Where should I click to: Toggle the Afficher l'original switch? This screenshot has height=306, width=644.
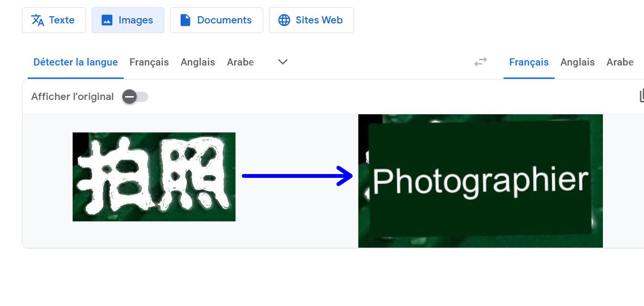pyautogui.click(x=135, y=97)
